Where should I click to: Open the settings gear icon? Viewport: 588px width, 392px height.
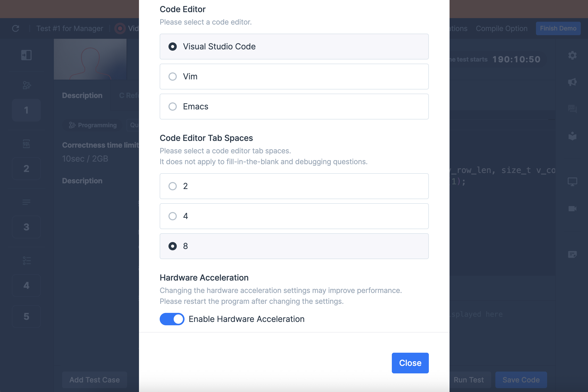tap(572, 55)
